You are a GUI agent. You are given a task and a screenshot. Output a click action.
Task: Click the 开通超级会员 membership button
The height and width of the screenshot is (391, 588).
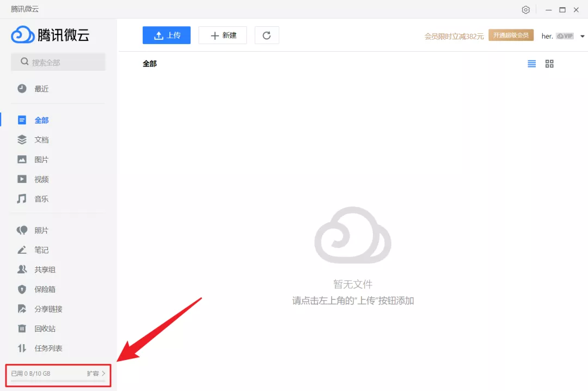[510, 34]
